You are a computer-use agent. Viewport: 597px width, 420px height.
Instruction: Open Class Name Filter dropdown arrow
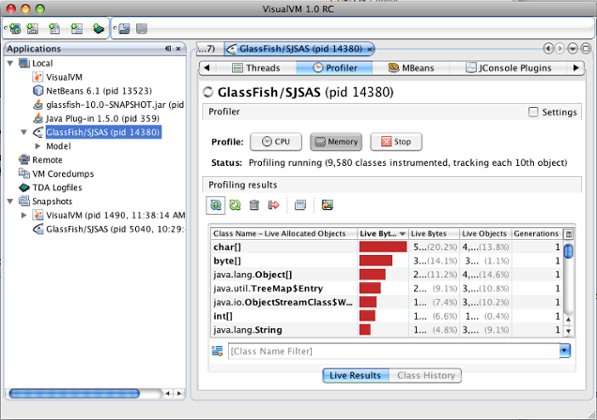click(564, 351)
